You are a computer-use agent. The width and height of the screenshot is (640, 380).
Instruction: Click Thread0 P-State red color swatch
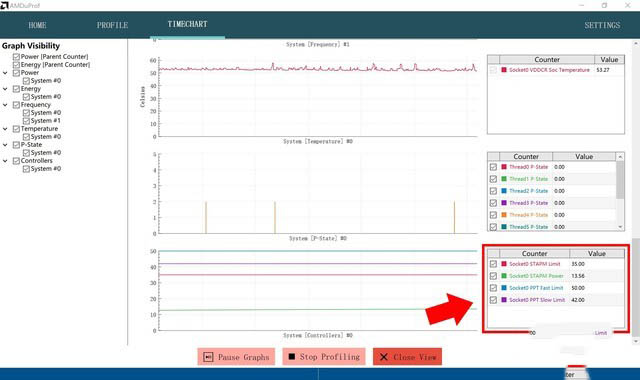(x=504, y=167)
